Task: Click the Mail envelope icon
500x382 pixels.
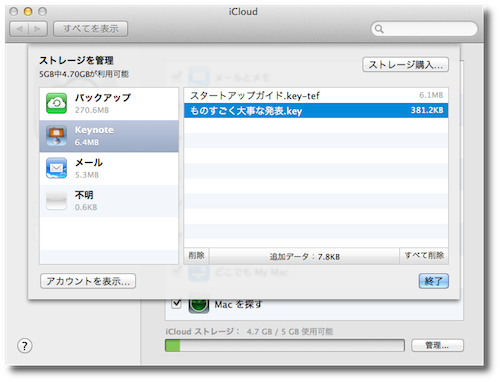Action: click(x=56, y=168)
